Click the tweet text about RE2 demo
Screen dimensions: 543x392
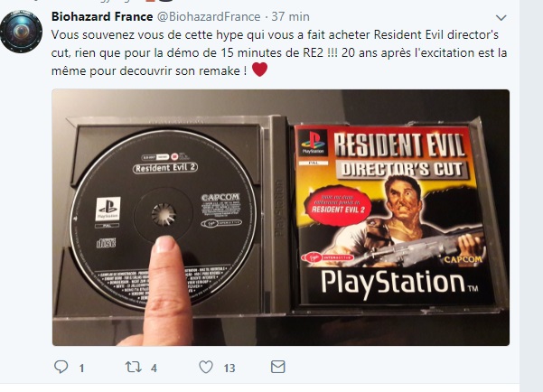click(x=279, y=52)
